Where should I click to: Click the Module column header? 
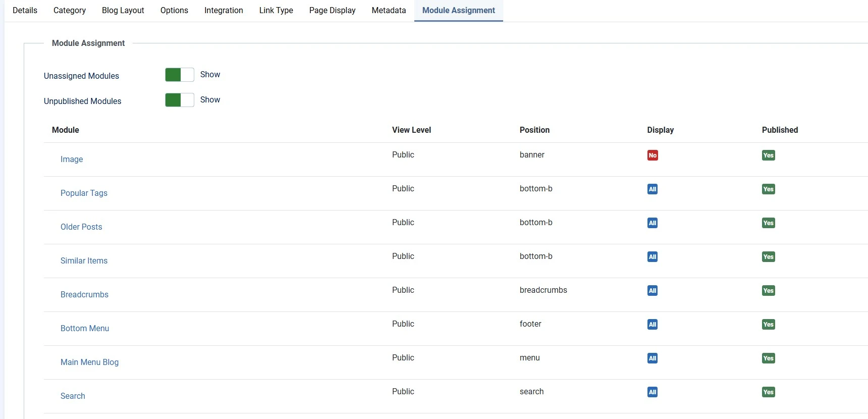pyautogui.click(x=66, y=130)
